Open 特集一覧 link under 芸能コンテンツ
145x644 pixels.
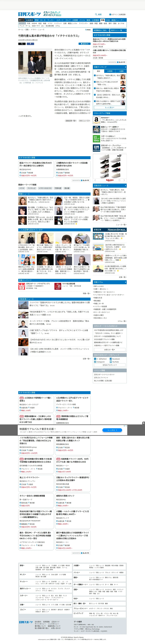pos(86,294)
